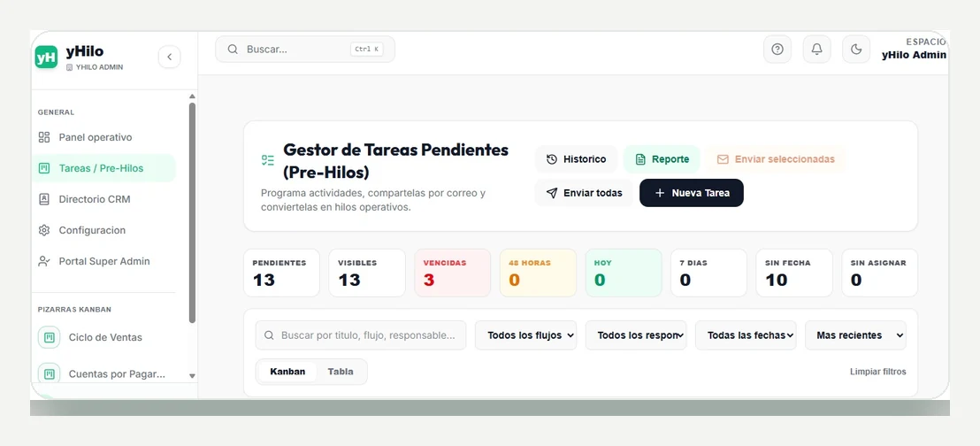Toggle dark mode with the moon icon
The height and width of the screenshot is (446, 980).
tap(856, 50)
